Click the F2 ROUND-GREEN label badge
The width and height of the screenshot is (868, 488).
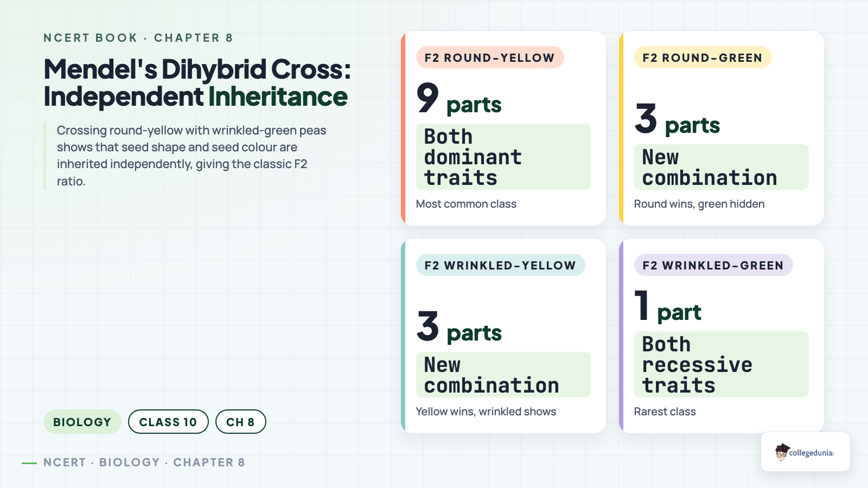point(703,57)
